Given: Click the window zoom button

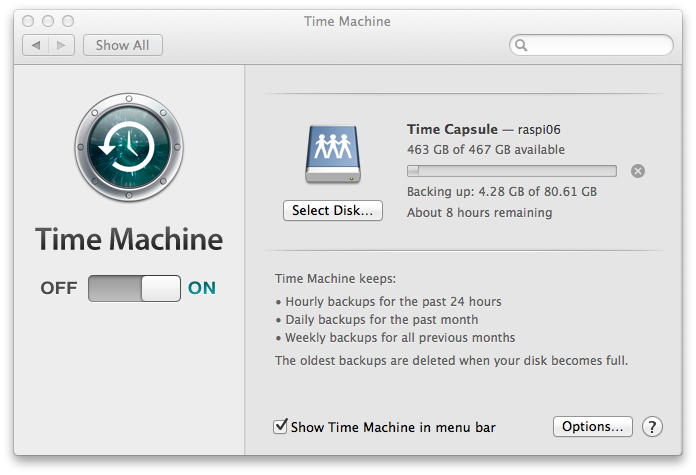Looking at the screenshot, I should click(68, 21).
